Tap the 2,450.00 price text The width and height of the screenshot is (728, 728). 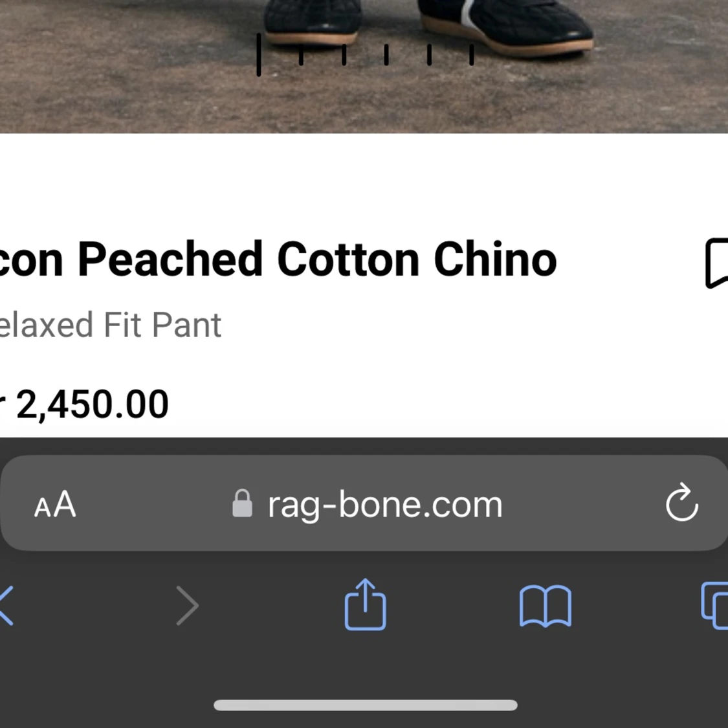click(x=92, y=404)
